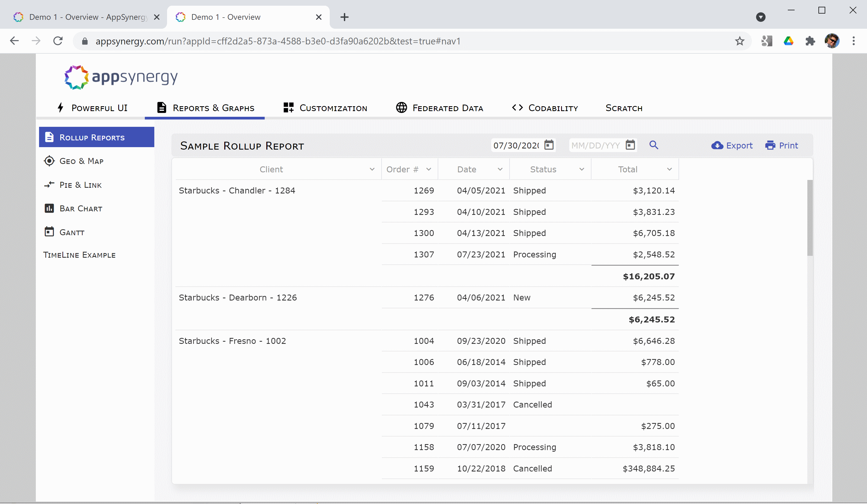
Task: Click client row Starbucks - Chandler - 1284
Action: [x=237, y=190]
